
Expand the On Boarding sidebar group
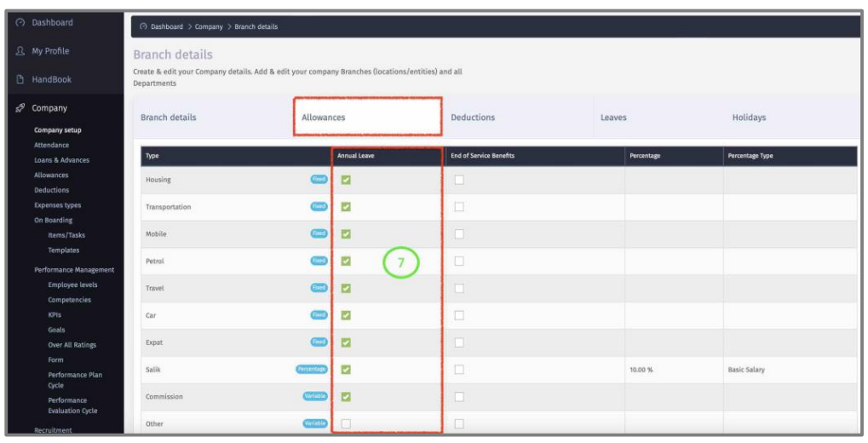pyautogui.click(x=53, y=220)
